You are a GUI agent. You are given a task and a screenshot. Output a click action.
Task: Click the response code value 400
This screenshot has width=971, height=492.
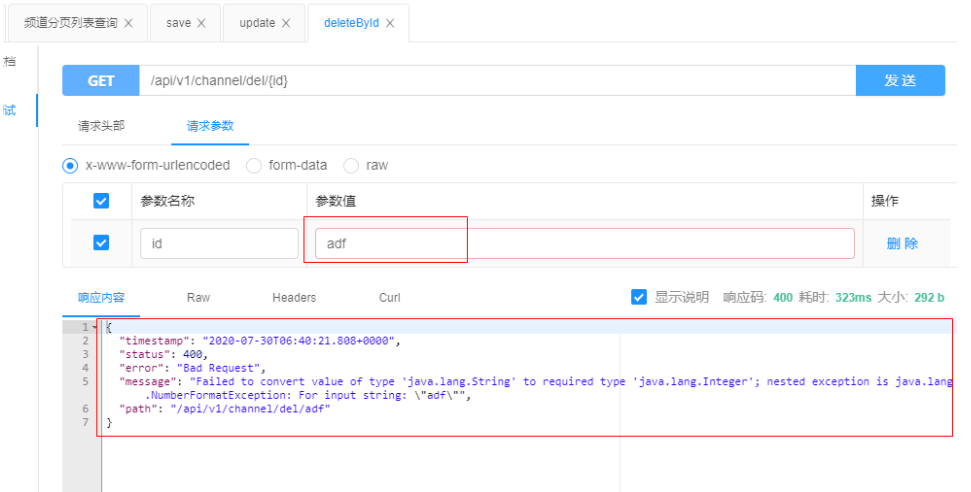coord(783,297)
